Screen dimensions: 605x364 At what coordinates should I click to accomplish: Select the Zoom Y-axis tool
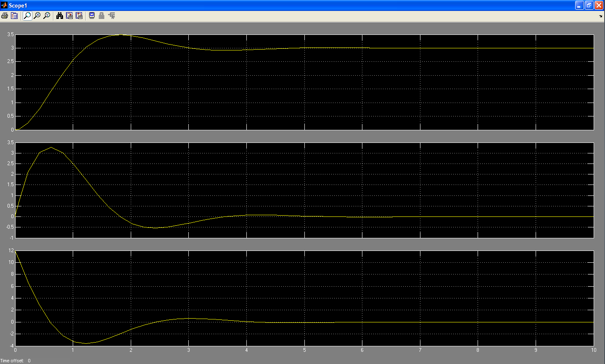[47, 16]
